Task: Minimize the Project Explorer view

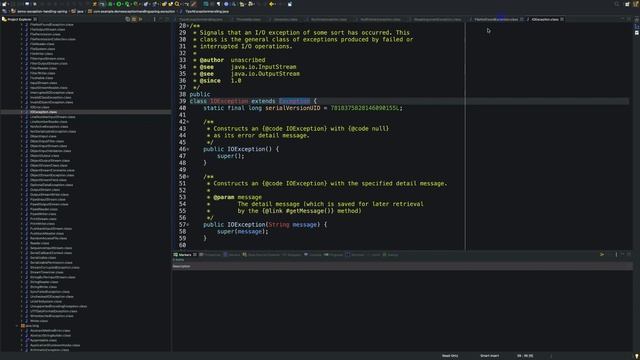Action: 161,19
